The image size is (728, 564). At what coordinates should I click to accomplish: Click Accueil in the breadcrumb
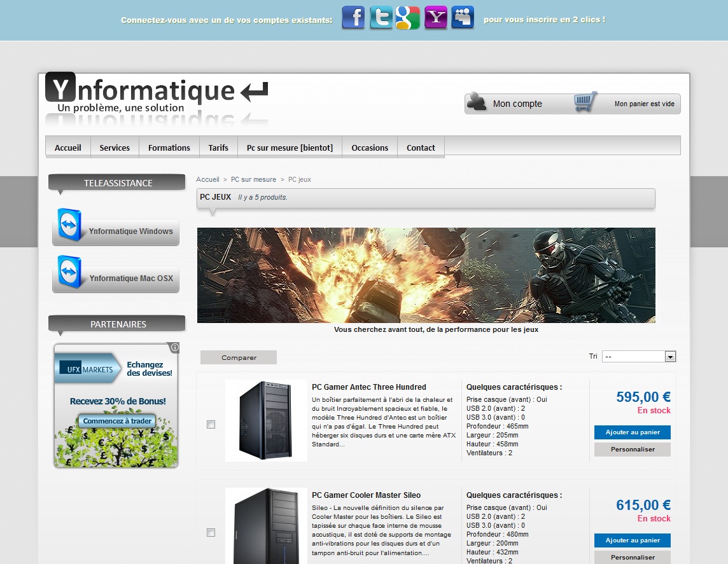[x=207, y=179]
